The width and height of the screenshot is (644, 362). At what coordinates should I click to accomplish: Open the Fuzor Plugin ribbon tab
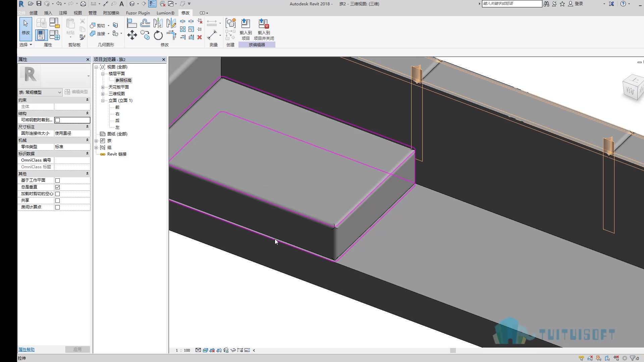click(138, 13)
